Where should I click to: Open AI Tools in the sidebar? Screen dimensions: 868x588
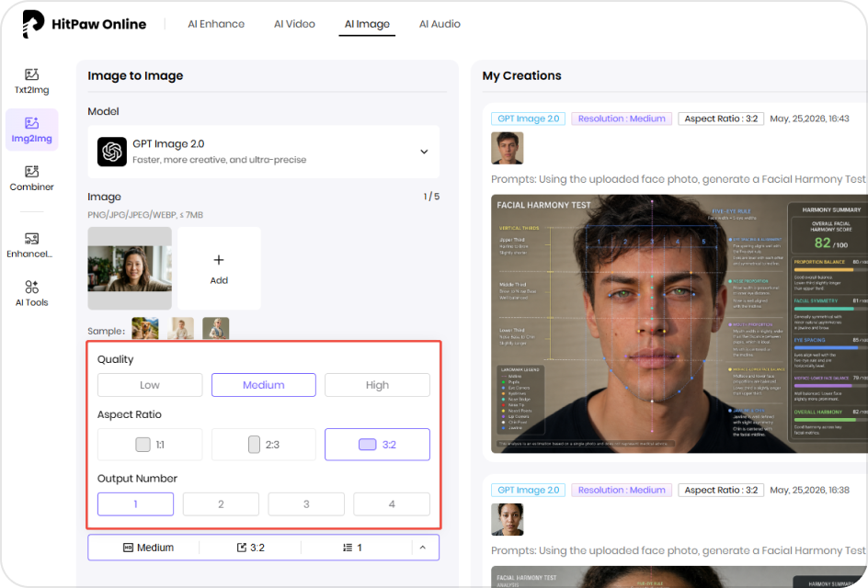[x=31, y=294]
